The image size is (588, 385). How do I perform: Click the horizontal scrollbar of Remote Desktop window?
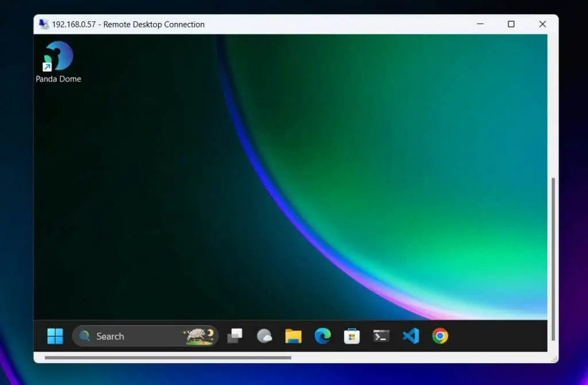click(168, 357)
